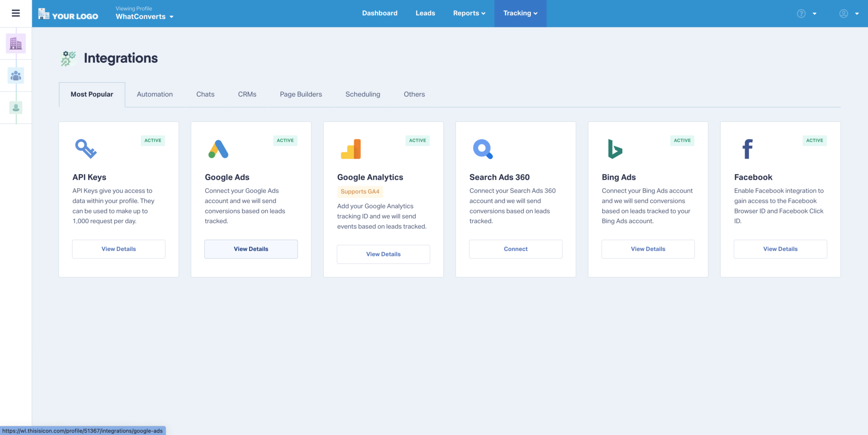Viewport: 868px width, 435px height.
Task: Click the API Keys key icon
Action: click(x=86, y=149)
